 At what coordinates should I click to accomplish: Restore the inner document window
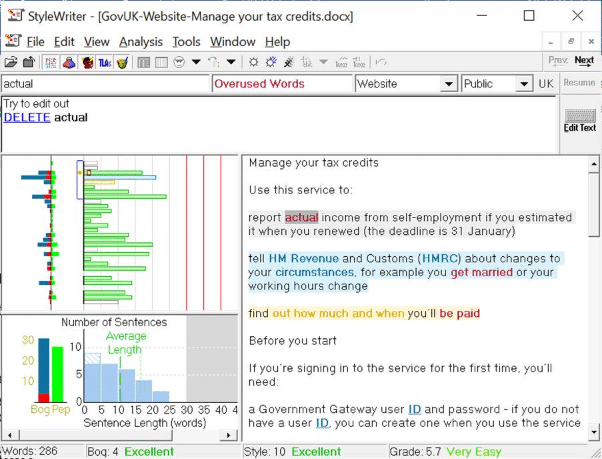pyautogui.click(x=571, y=41)
